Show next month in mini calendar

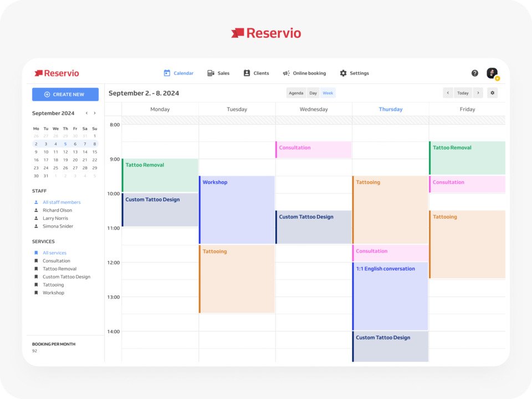click(95, 113)
